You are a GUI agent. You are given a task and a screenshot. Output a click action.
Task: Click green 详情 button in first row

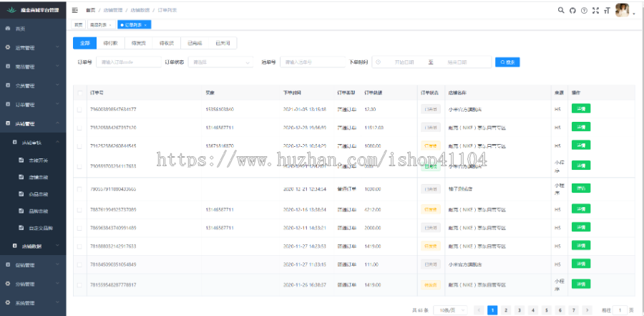coord(580,110)
